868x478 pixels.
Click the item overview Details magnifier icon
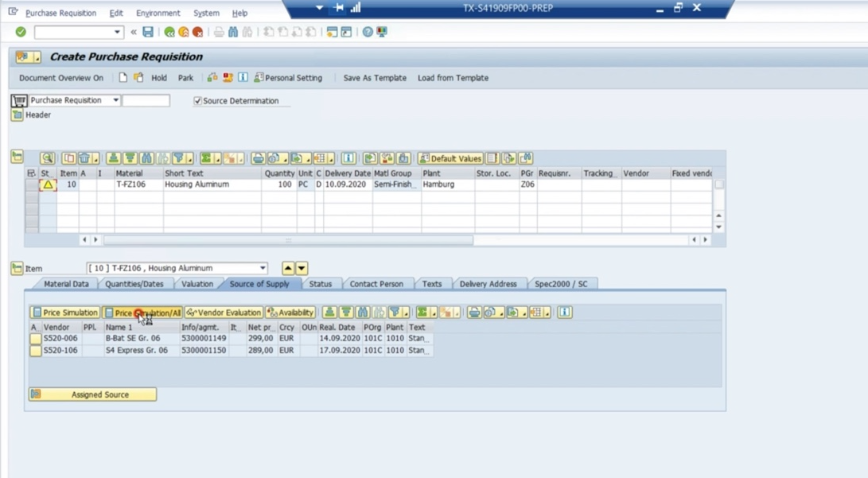point(48,158)
